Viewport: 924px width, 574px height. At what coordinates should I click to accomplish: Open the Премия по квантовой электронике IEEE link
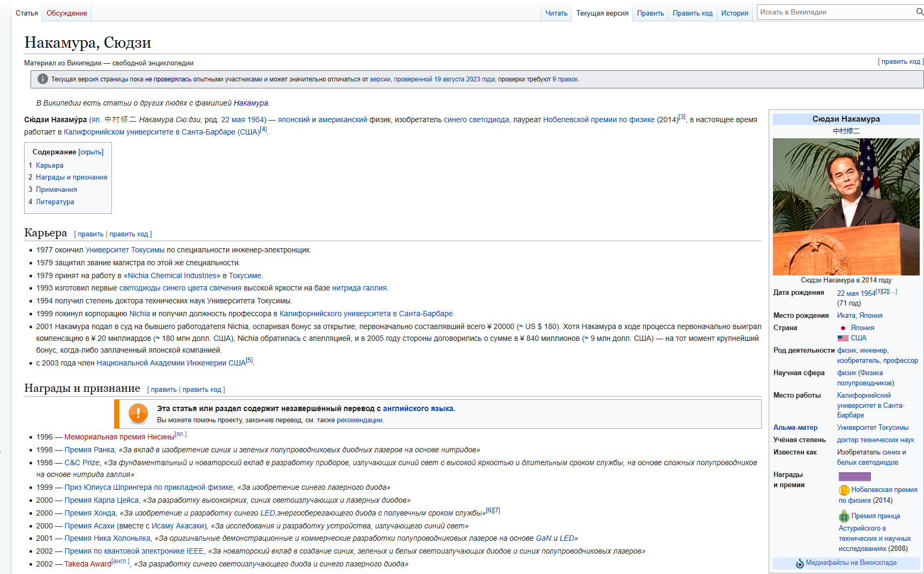point(134,551)
